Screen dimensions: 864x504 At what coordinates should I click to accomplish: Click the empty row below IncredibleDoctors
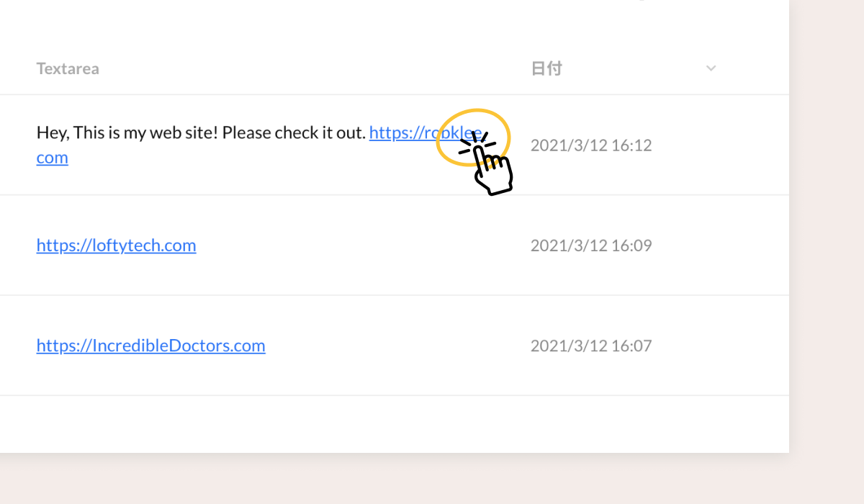[395, 424]
